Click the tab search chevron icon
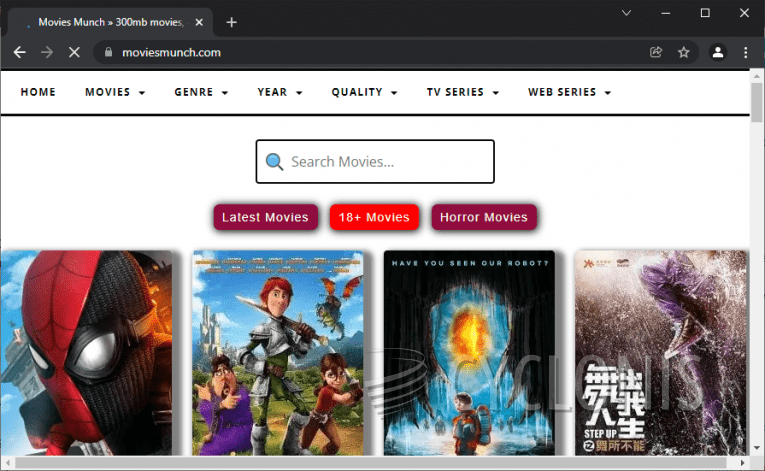Image resolution: width=765 pixels, height=471 pixels. pos(627,13)
